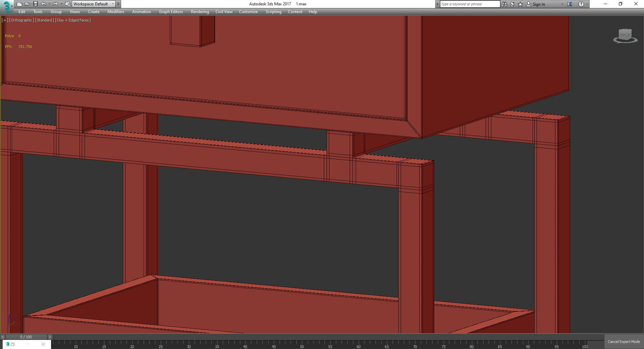The width and height of the screenshot is (644, 349).
Task: Open the Help question mark icon
Action: pos(581,4)
